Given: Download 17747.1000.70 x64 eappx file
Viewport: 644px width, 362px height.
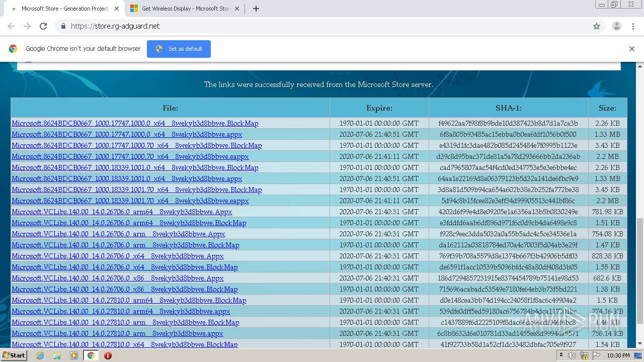Looking at the screenshot, I should click(130, 156).
